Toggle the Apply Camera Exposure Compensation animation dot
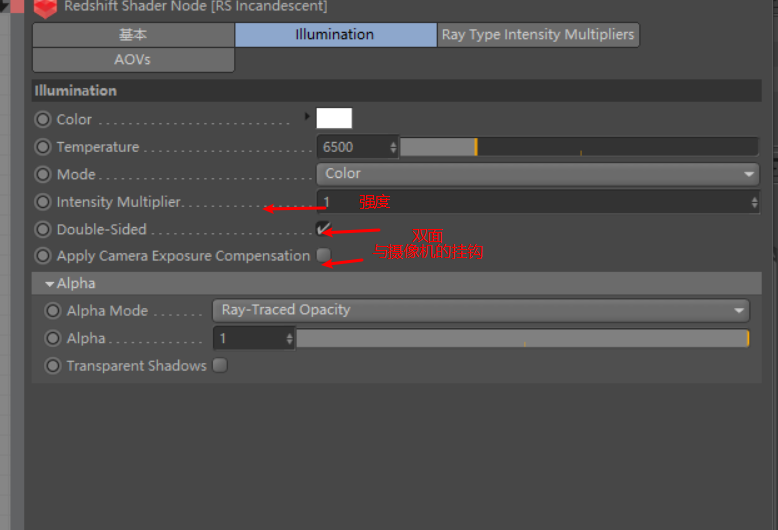Viewport: 778px width, 530px height. point(43,256)
